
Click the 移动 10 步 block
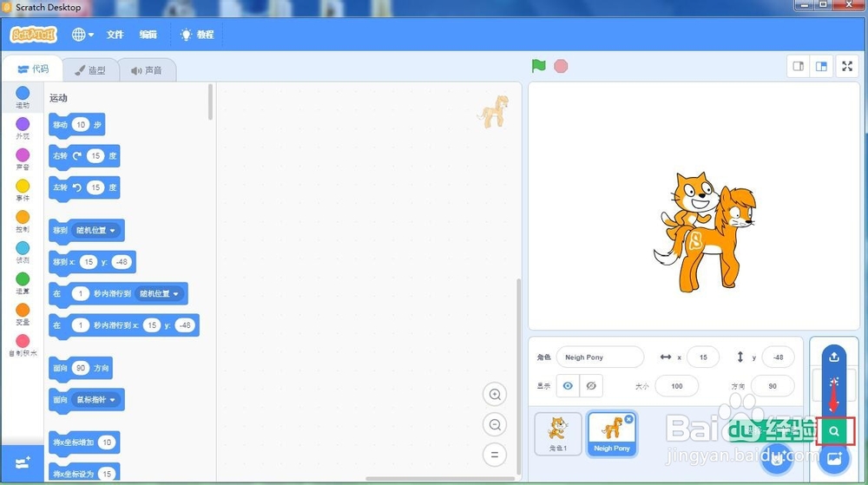(x=76, y=125)
